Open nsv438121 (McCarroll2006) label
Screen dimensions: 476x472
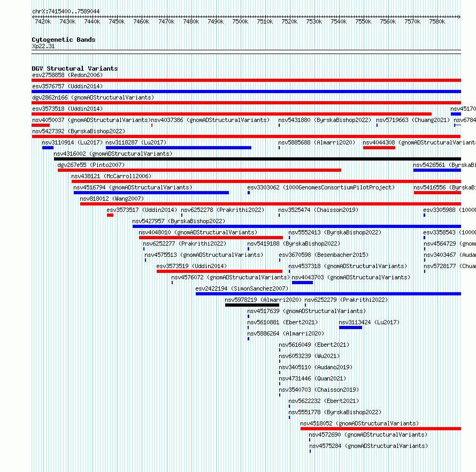coord(111,176)
